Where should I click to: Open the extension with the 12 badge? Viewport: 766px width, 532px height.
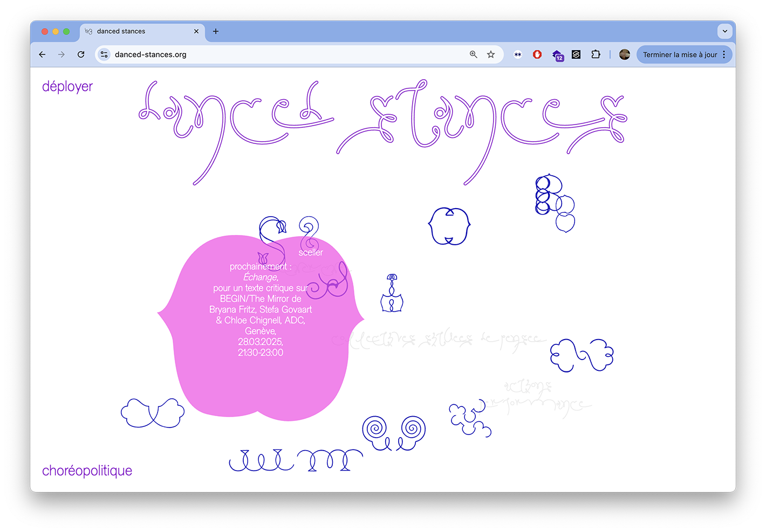(x=558, y=55)
